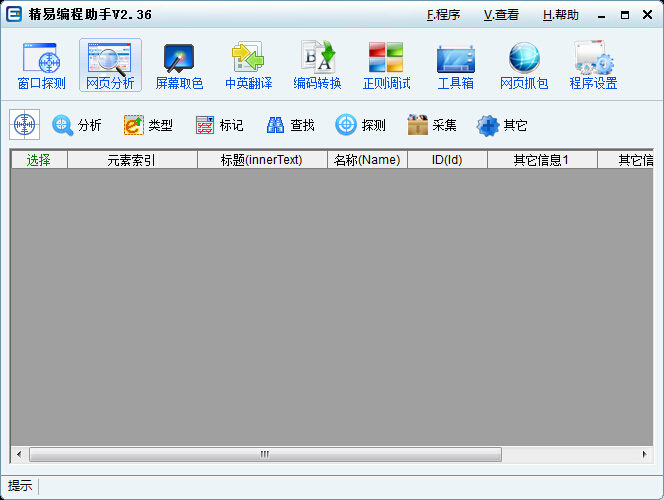The image size is (664, 500).
Task: Click the horizontal scrollbar thumb
Action: 265,454
